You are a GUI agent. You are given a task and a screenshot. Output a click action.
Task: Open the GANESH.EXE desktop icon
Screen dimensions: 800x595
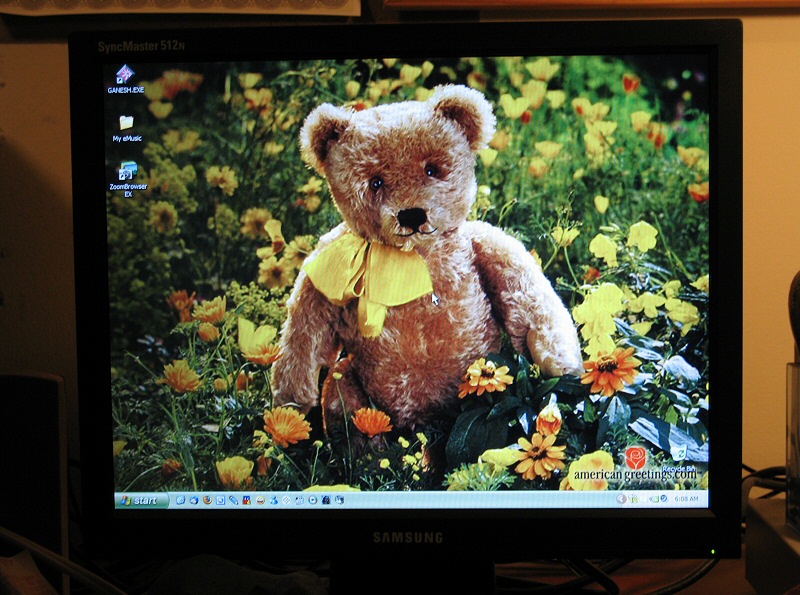pyautogui.click(x=126, y=79)
